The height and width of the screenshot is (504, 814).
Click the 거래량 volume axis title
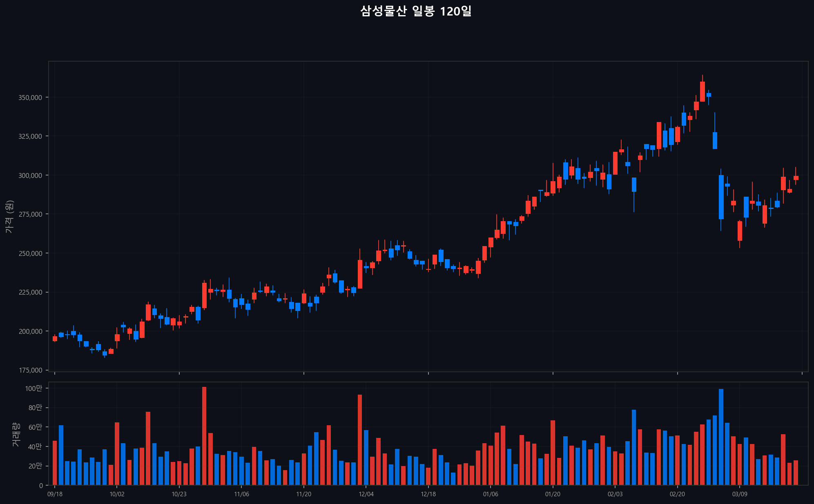tap(16, 434)
